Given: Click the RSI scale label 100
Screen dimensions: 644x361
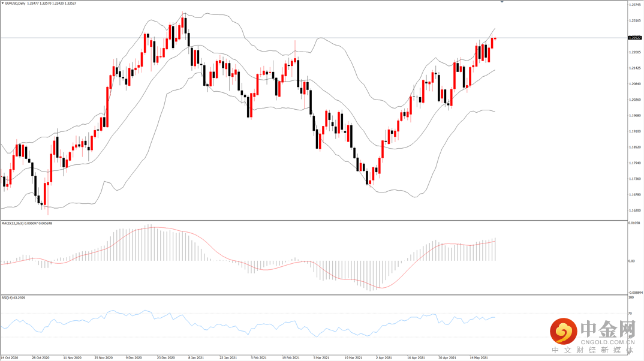Looking at the screenshot, I should (x=631, y=298).
